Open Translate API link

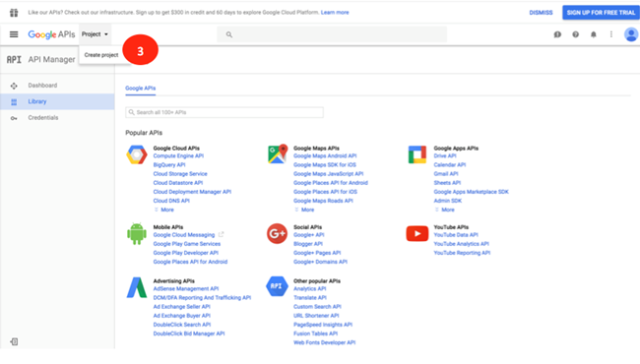(x=310, y=297)
